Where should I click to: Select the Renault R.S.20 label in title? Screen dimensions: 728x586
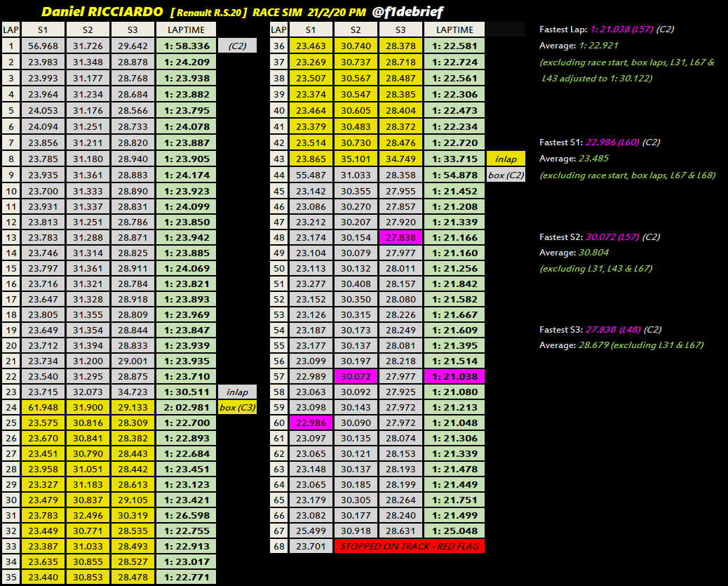pyautogui.click(x=209, y=12)
